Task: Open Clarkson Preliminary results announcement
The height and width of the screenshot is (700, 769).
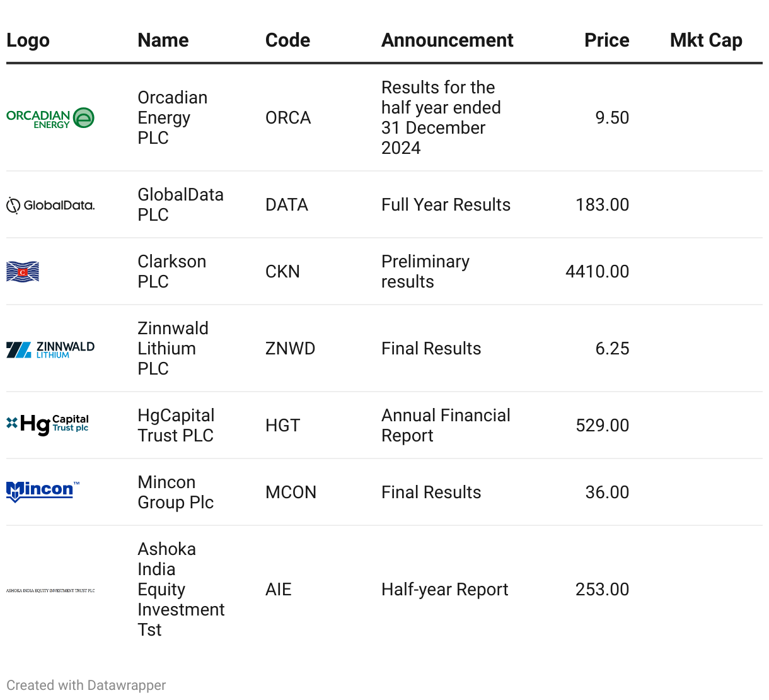Action: (x=425, y=272)
